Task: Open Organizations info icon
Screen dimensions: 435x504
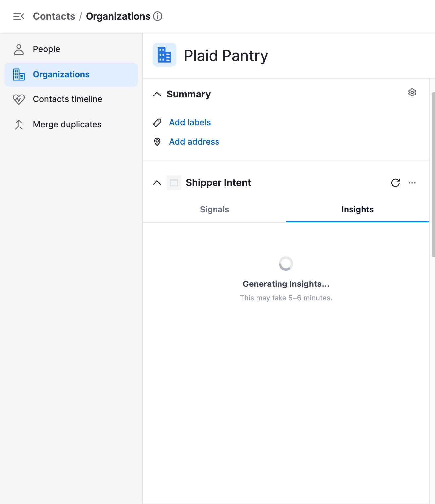Action: pos(158,16)
